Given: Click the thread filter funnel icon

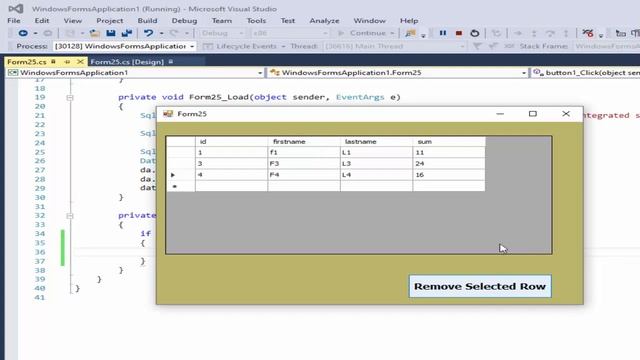Looking at the screenshot, I should tap(477, 46).
